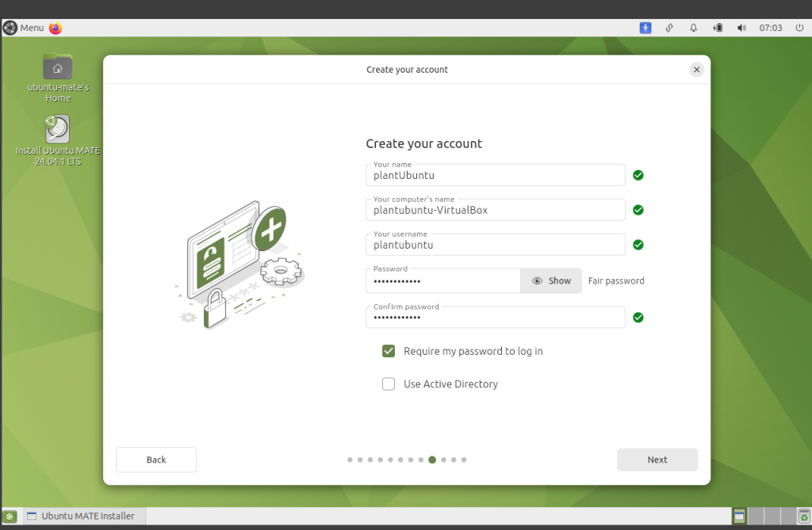The width and height of the screenshot is (812, 530).
Task: Open the Menu in the top panel
Action: tap(24, 28)
